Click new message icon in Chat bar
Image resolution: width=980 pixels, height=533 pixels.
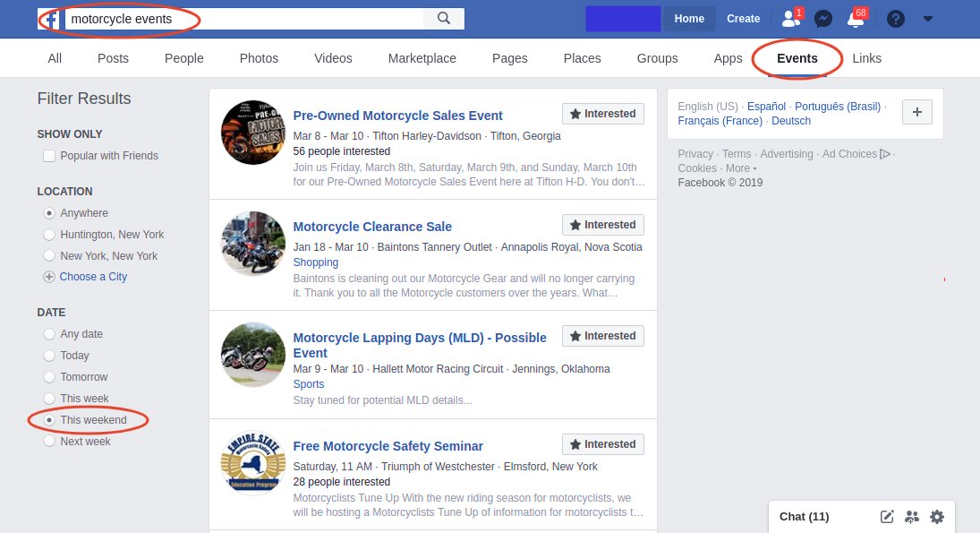(887, 517)
